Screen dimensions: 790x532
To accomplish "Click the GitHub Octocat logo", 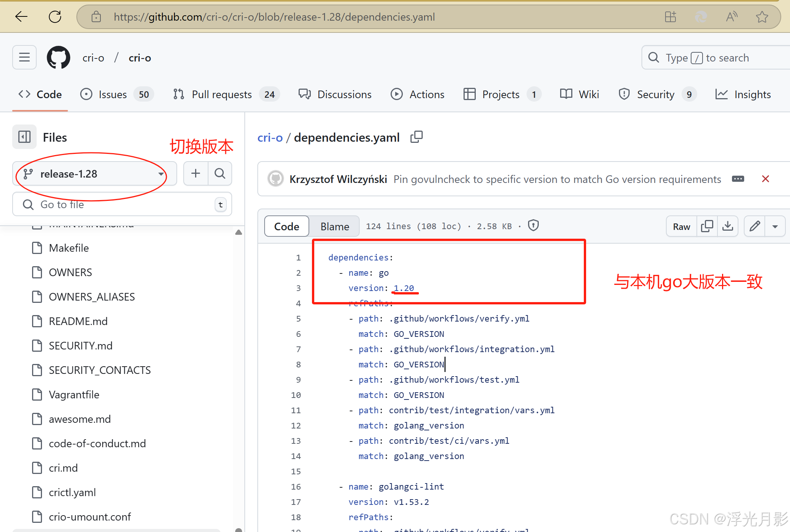I will [58, 58].
